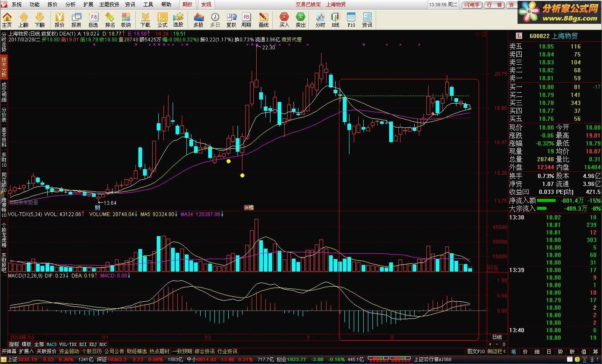Open the 功能 menu
The width and height of the screenshot is (602, 364).
[35, 5]
